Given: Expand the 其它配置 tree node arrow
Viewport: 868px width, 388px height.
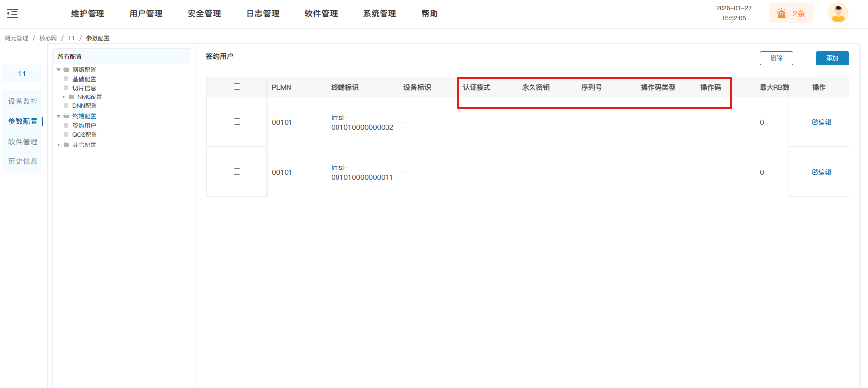Looking at the screenshot, I should pos(59,145).
